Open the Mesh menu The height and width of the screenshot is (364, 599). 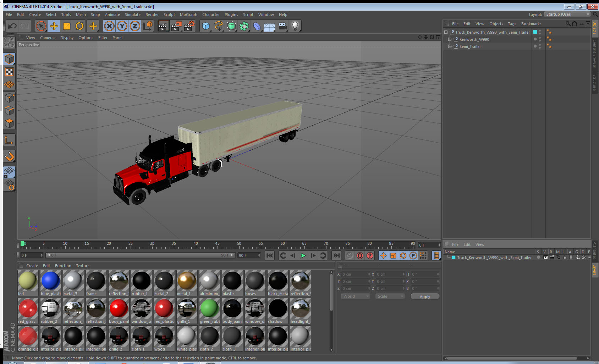[x=81, y=15]
